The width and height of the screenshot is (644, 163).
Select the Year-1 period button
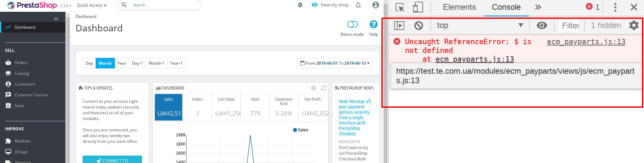[176, 63]
